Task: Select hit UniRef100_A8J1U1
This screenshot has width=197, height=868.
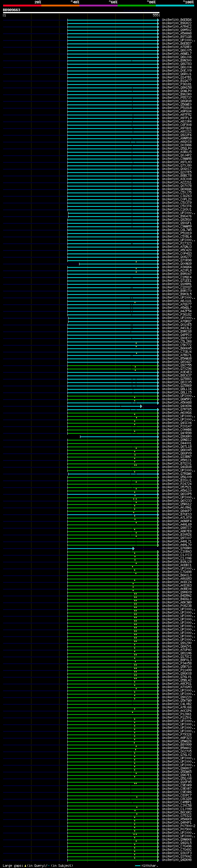Action: click(x=177, y=301)
